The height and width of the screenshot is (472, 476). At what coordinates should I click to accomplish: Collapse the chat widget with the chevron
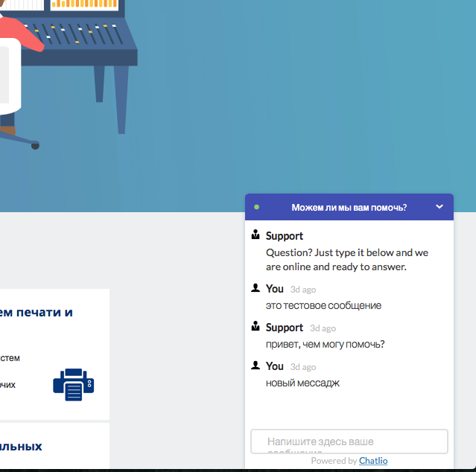[439, 207]
